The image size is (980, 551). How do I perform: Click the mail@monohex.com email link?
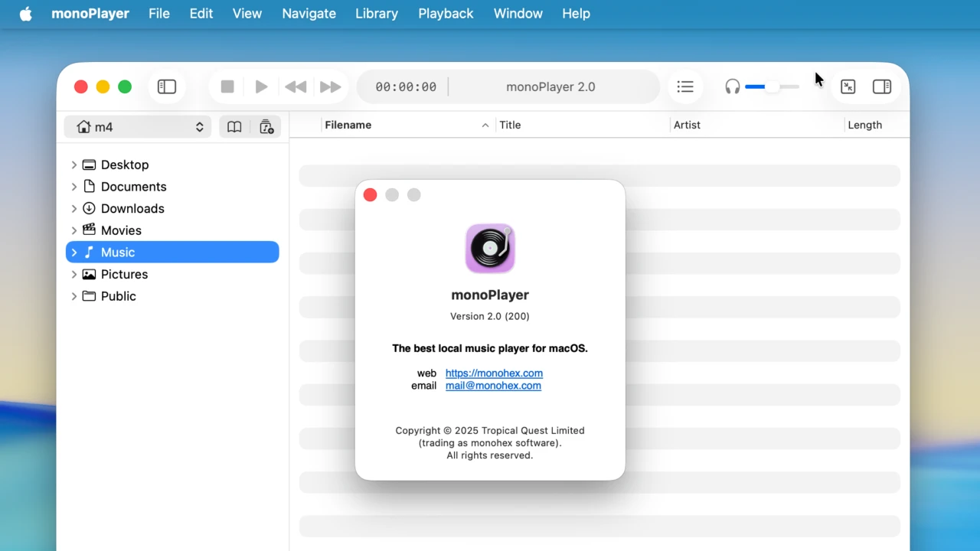(x=493, y=386)
